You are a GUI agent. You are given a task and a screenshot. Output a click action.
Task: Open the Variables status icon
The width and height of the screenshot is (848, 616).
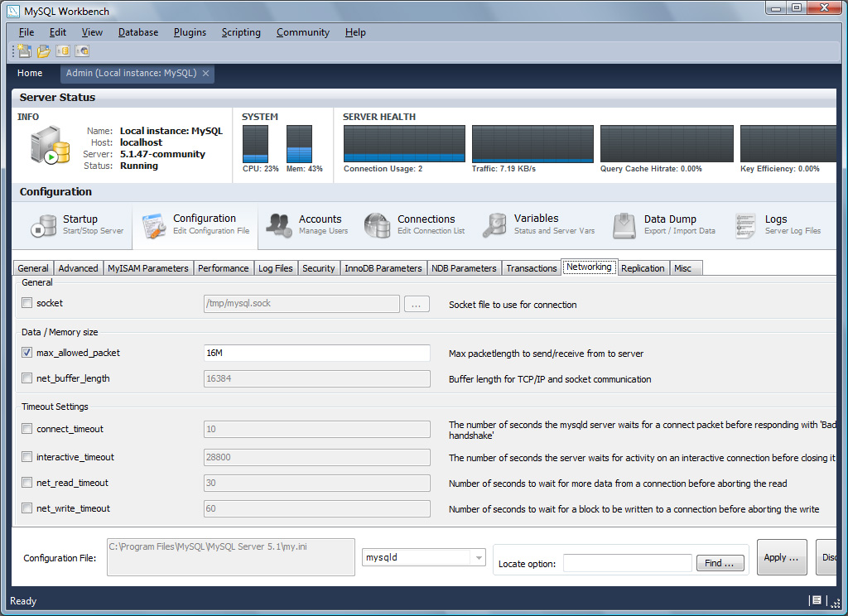pyautogui.click(x=494, y=225)
